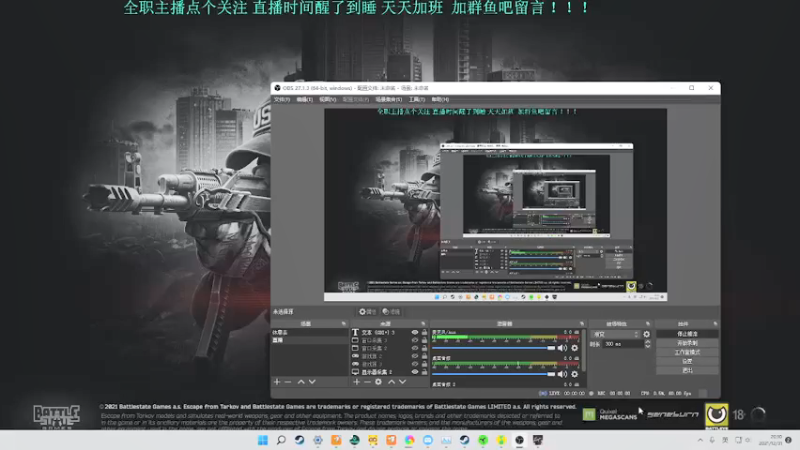Add a new source with plus icon

pos(357,382)
